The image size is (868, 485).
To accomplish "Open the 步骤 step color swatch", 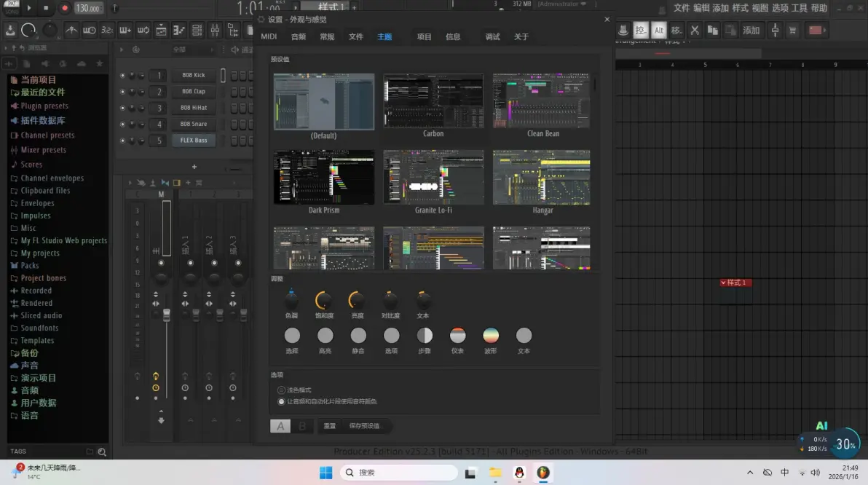I will pos(425,336).
